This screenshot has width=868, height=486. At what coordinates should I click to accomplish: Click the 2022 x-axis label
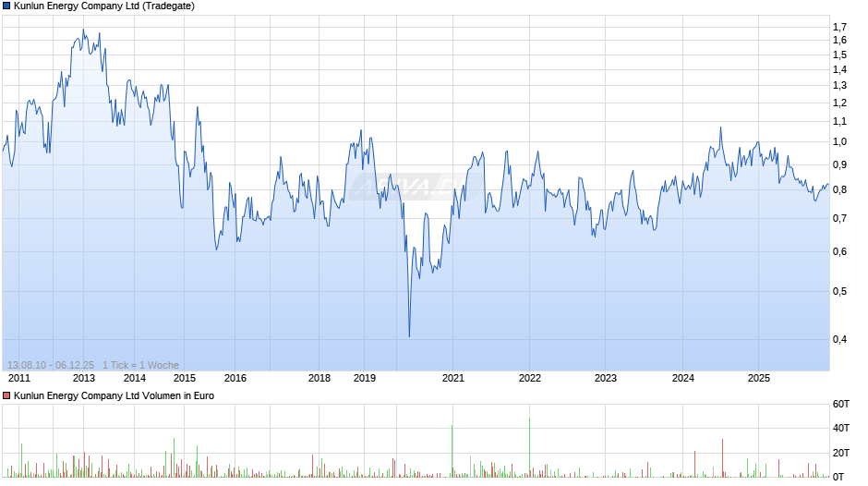530,378
